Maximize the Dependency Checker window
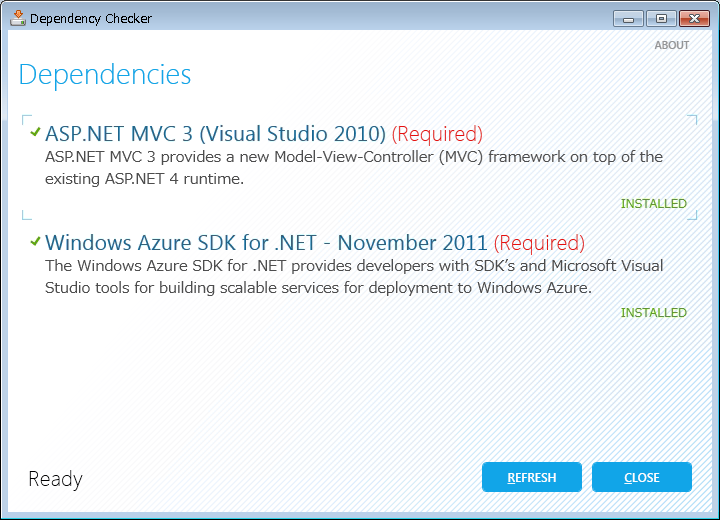The width and height of the screenshot is (720, 520). 661,19
